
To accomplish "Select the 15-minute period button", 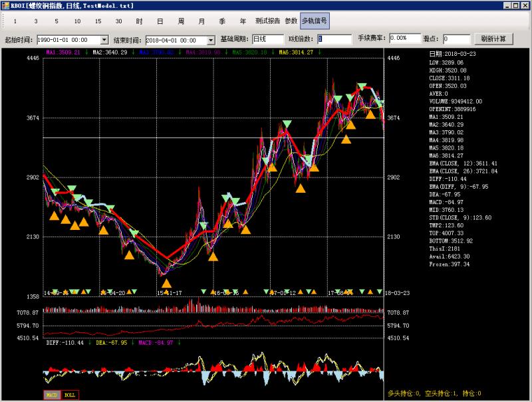I will coord(97,21).
